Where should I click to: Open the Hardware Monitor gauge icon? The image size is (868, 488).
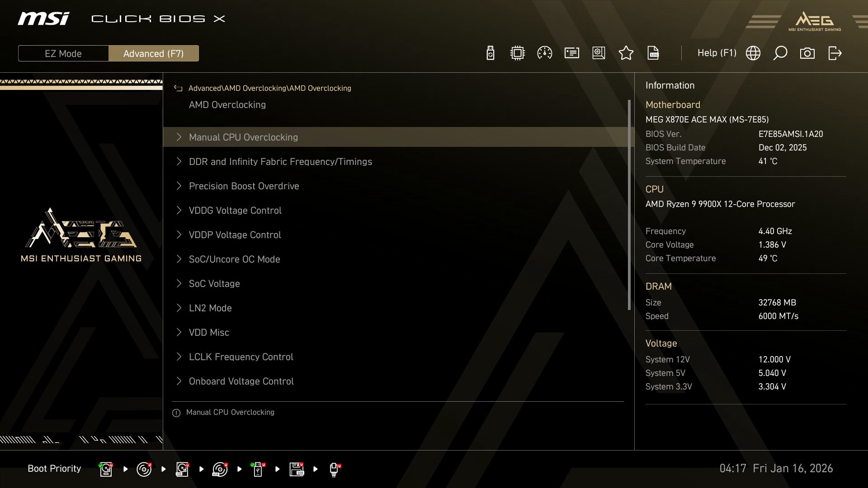pos(544,53)
